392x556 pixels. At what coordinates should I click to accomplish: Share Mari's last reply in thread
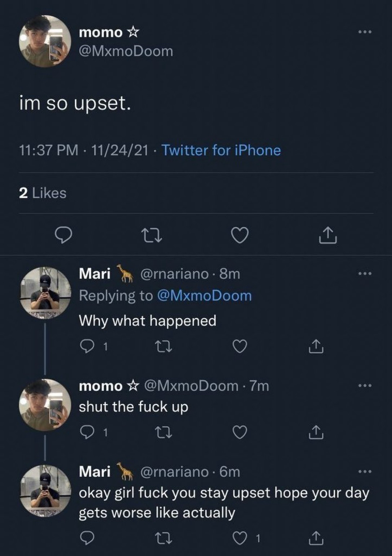316,538
